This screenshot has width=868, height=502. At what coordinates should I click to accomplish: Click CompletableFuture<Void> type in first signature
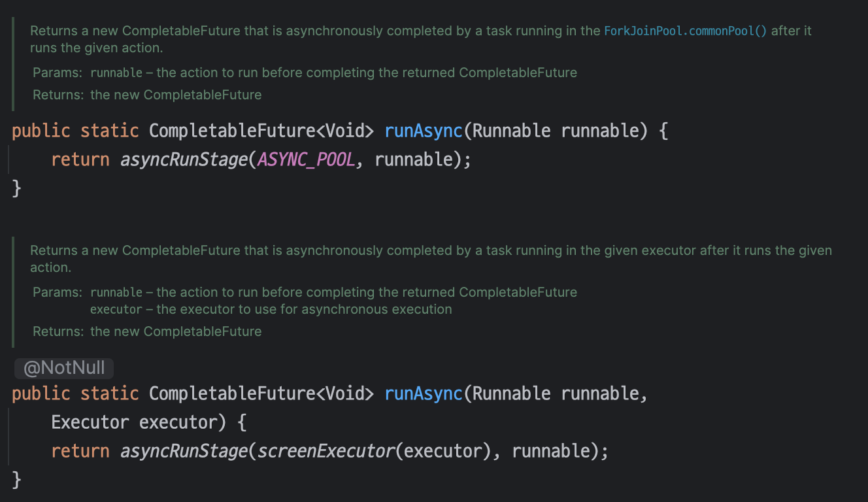click(261, 131)
